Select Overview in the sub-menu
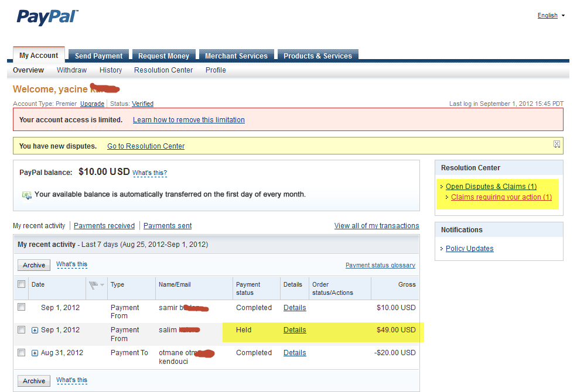This screenshot has height=392, width=577. [x=28, y=70]
